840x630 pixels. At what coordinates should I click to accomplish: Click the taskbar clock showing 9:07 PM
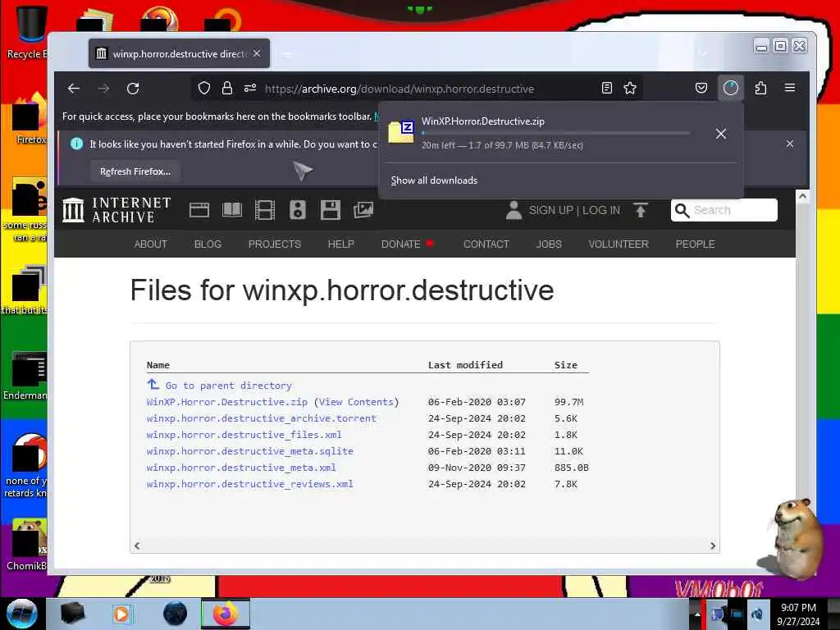click(x=798, y=614)
